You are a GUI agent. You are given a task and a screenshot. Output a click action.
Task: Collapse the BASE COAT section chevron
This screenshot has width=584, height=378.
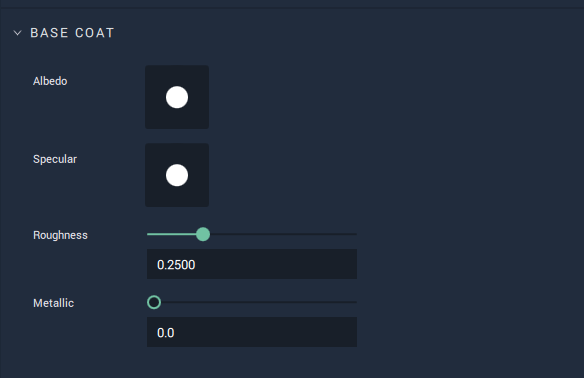coord(17,33)
